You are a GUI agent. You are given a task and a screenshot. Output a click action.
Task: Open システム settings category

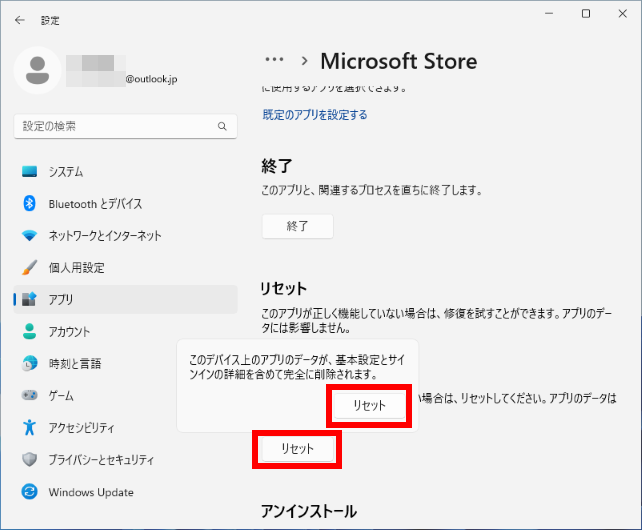pyautogui.click(x=125, y=171)
